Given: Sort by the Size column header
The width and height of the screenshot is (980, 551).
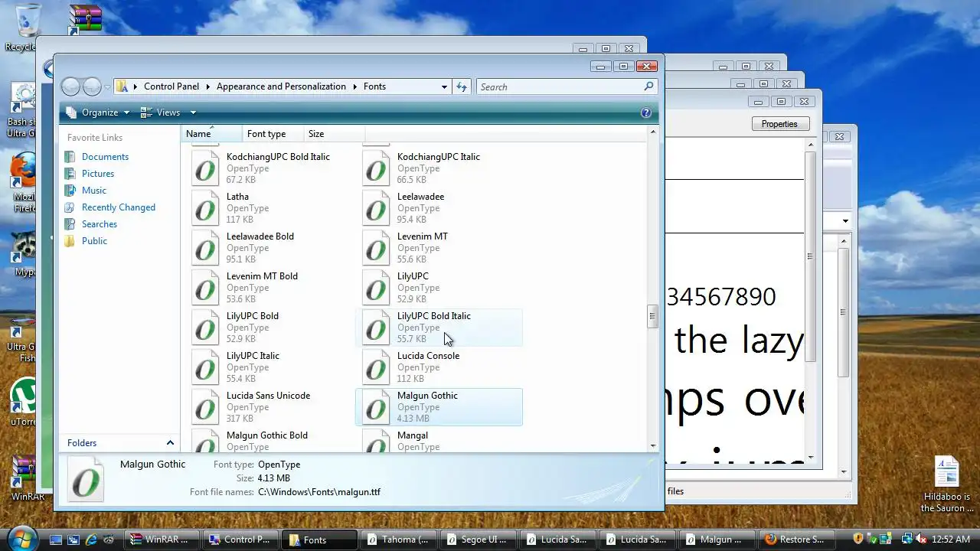Looking at the screenshot, I should [x=334, y=134].
